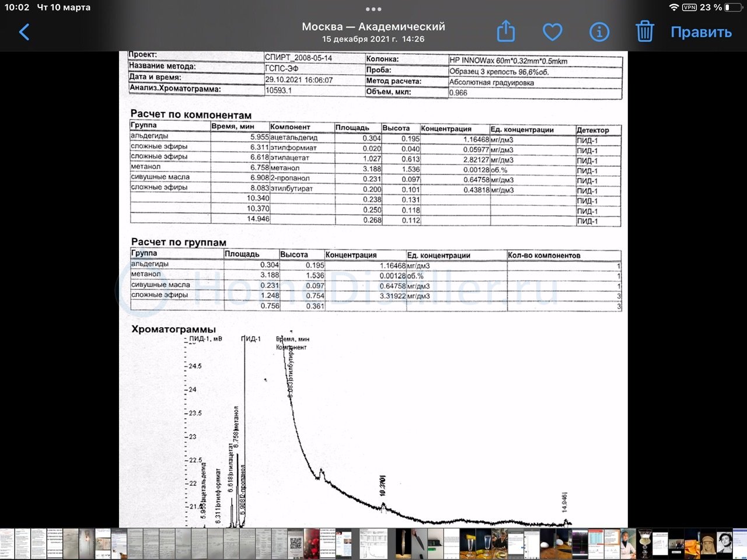Tap the concentration value 2.82127
The height and width of the screenshot is (560, 747).
[x=476, y=160]
